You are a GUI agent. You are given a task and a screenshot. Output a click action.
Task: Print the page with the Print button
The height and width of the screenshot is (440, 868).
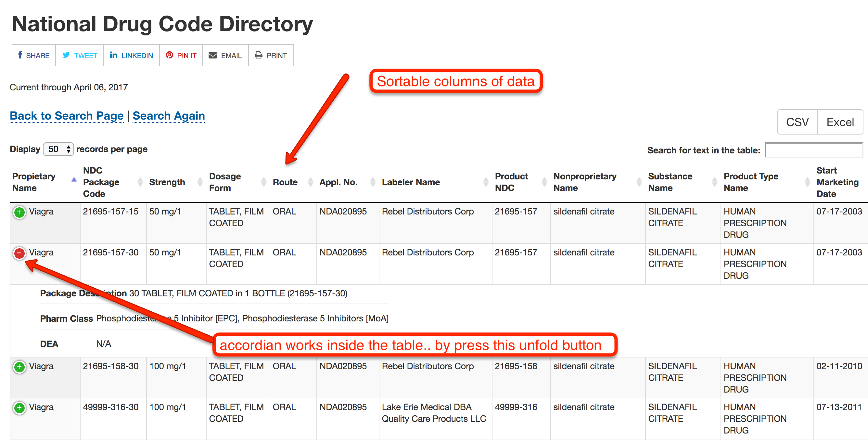pyautogui.click(x=271, y=55)
